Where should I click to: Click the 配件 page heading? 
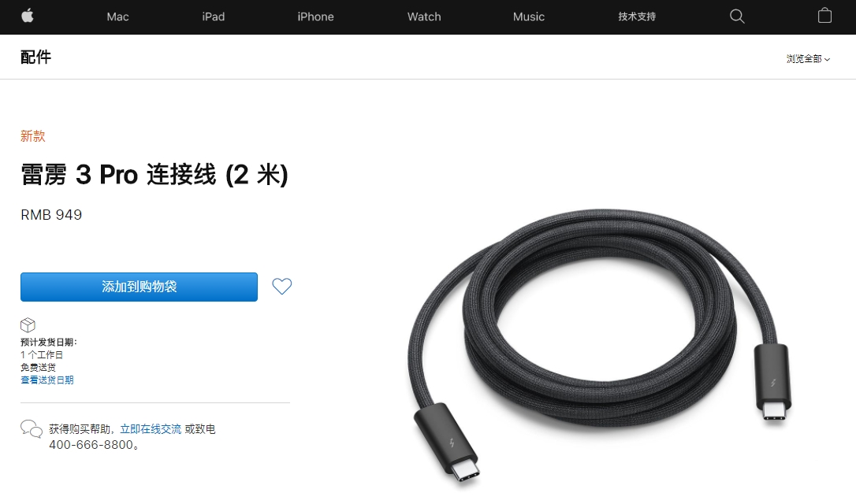pos(36,57)
